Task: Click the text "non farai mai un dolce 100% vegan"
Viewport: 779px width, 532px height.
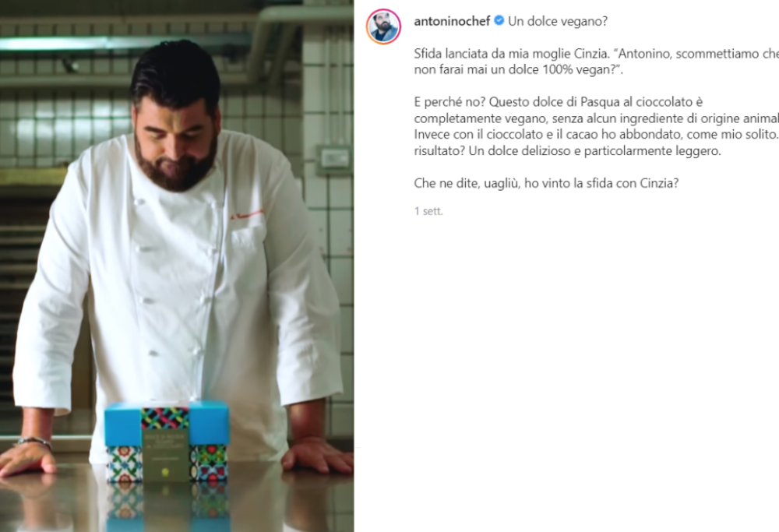Action: tap(515, 69)
